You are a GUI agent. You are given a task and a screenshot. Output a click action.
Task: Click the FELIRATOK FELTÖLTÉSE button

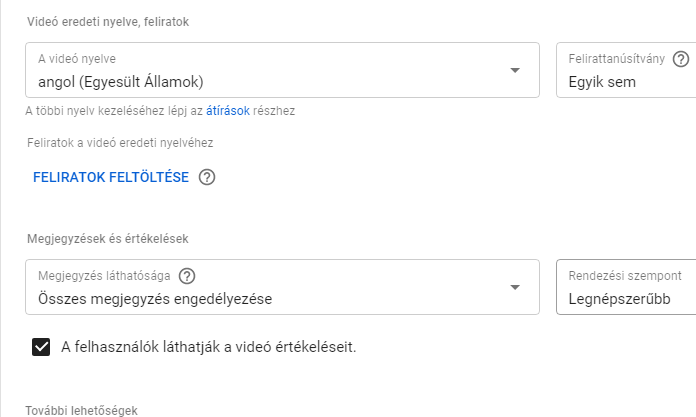pyautogui.click(x=111, y=177)
